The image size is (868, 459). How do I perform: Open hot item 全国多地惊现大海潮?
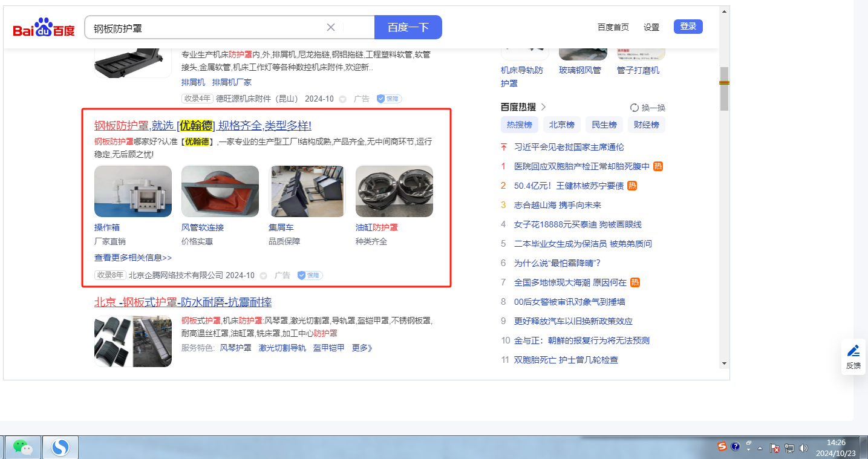point(570,282)
